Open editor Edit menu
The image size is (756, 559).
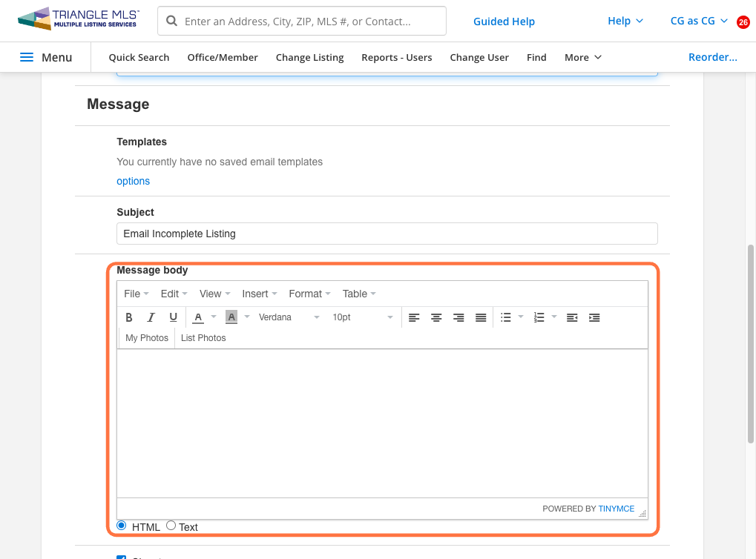coord(174,294)
